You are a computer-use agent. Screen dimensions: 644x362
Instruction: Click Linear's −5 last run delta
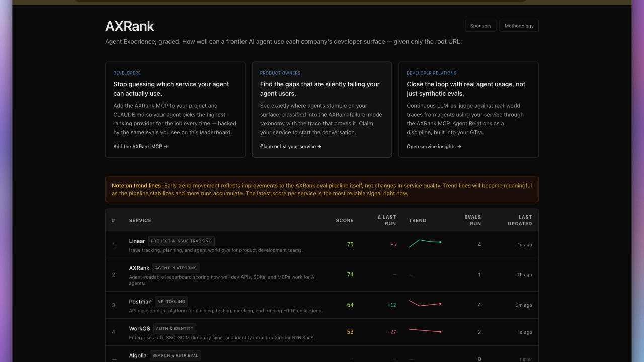tap(393, 245)
